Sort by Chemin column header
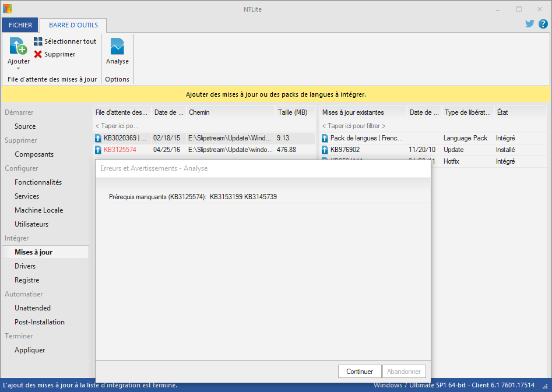This screenshot has height=392, width=552. pos(231,112)
